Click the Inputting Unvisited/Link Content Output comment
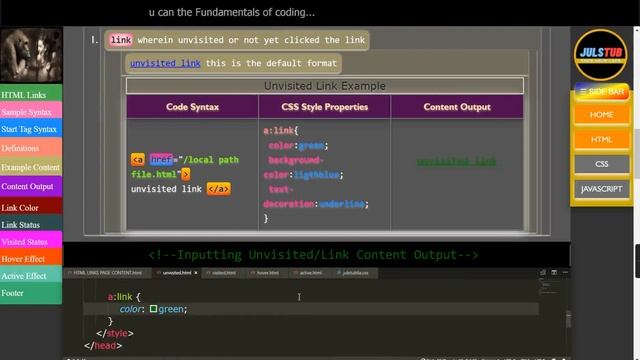The width and height of the screenshot is (640, 360). point(313,255)
